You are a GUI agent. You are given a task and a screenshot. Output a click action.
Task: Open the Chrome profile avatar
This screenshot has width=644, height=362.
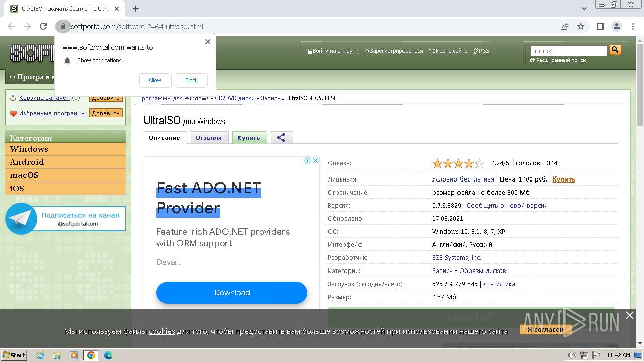[x=617, y=26]
